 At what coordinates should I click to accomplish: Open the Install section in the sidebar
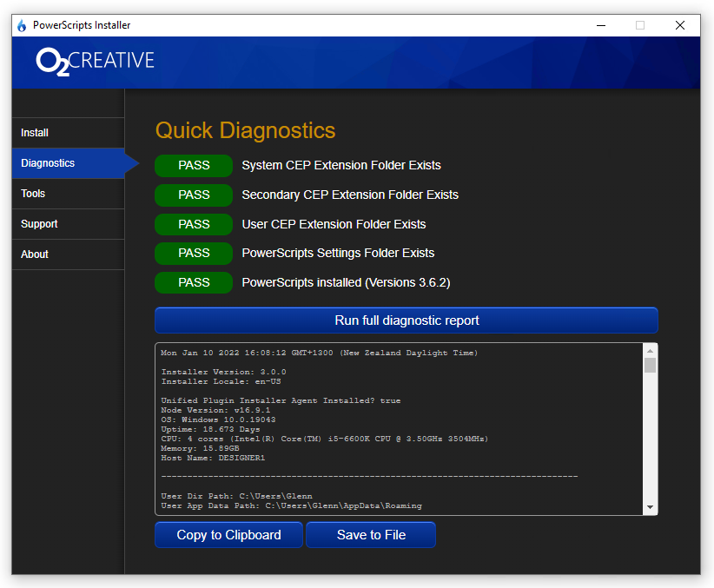[68, 133]
